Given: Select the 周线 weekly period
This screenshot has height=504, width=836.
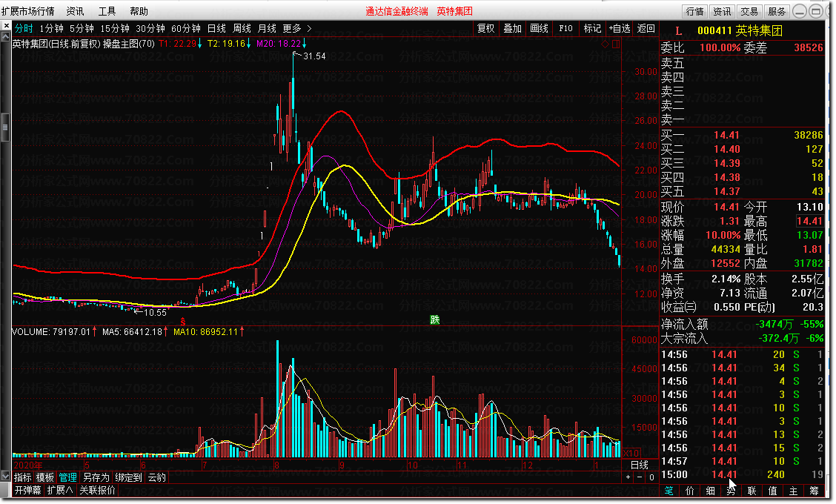Looking at the screenshot, I should point(242,28).
